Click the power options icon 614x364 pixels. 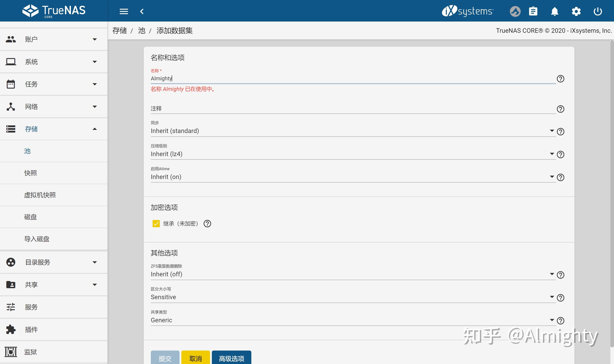click(598, 11)
